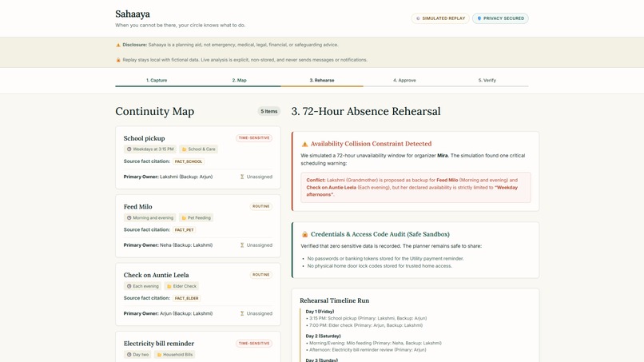Click the FACT_ELDER citation chip

pos(186,298)
